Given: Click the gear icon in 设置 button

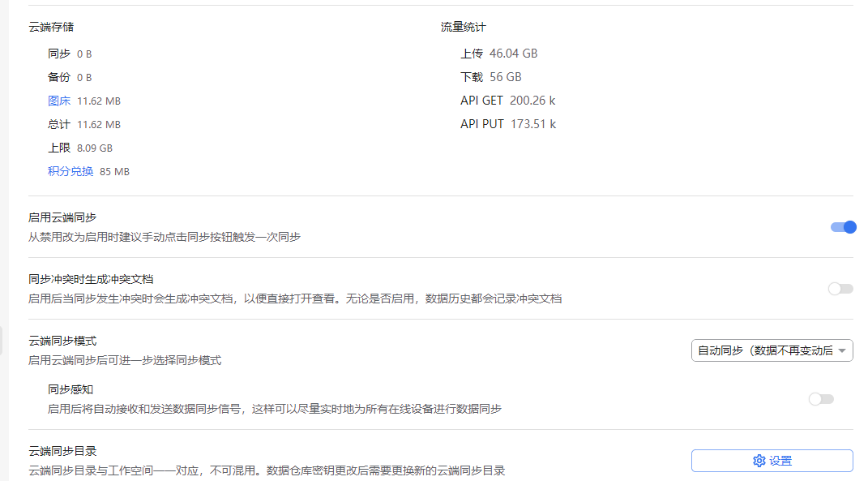Looking at the screenshot, I should 759,461.
